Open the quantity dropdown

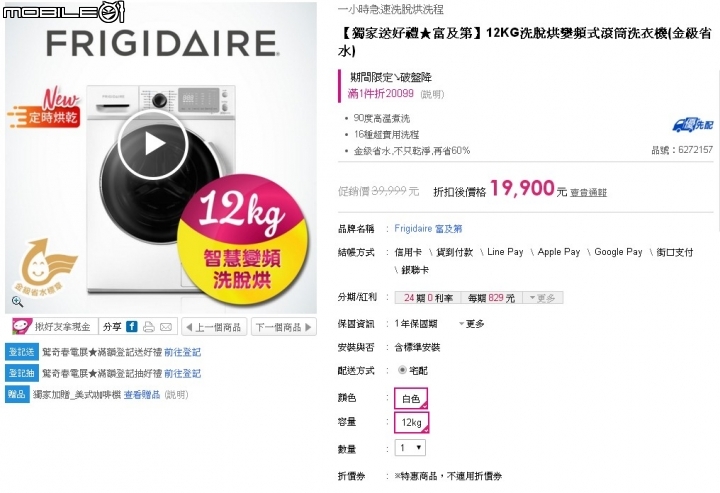(x=410, y=448)
